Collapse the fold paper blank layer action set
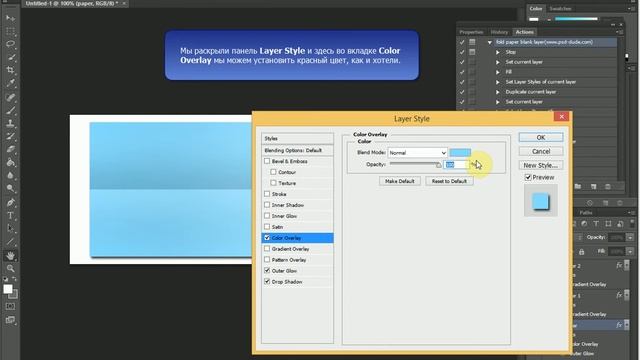Viewport: 640px width, 360px height. tap(489, 42)
